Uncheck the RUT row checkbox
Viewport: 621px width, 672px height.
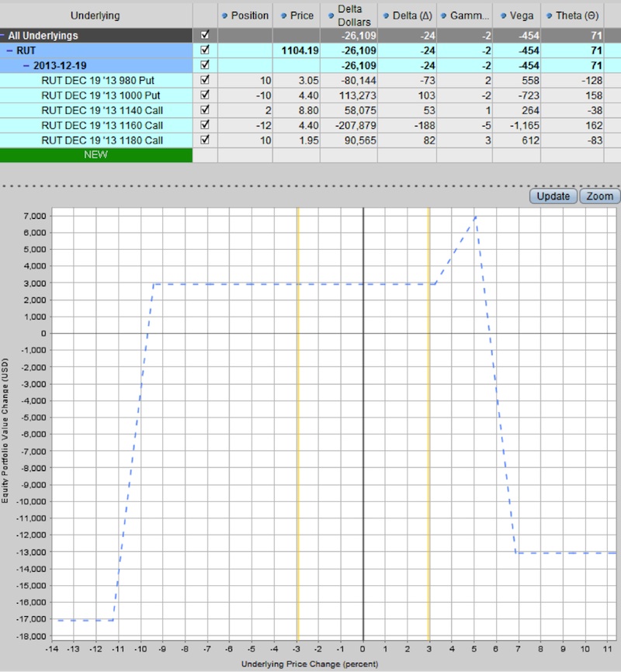coord(205,50)
